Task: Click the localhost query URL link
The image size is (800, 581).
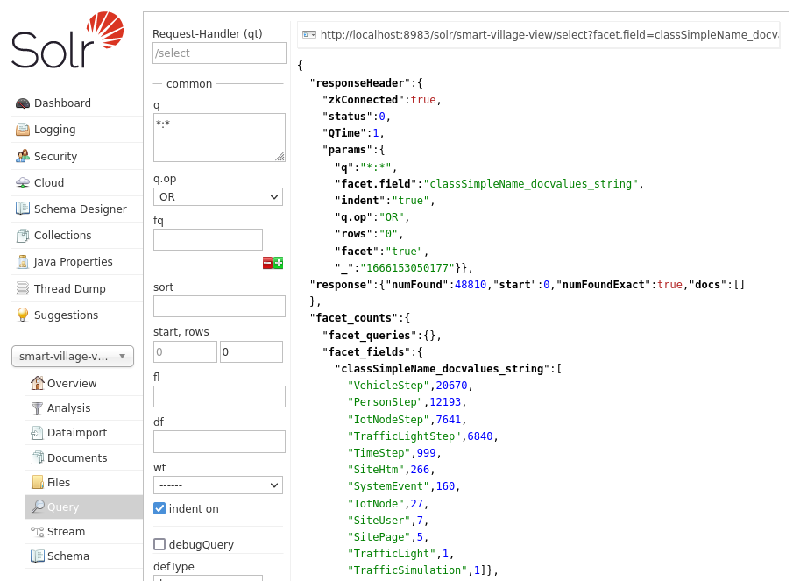Action: coord(549,35)
